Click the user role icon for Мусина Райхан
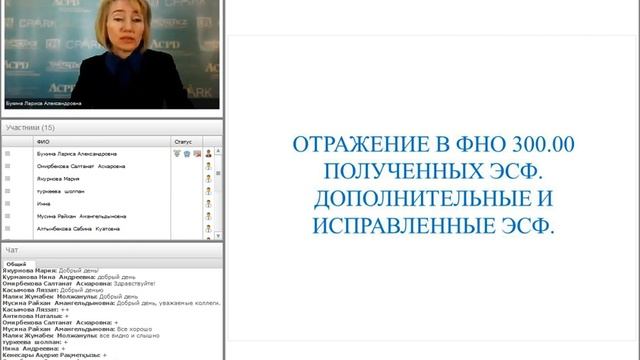This screenshot has width=640, height=360. pos(209,216)
